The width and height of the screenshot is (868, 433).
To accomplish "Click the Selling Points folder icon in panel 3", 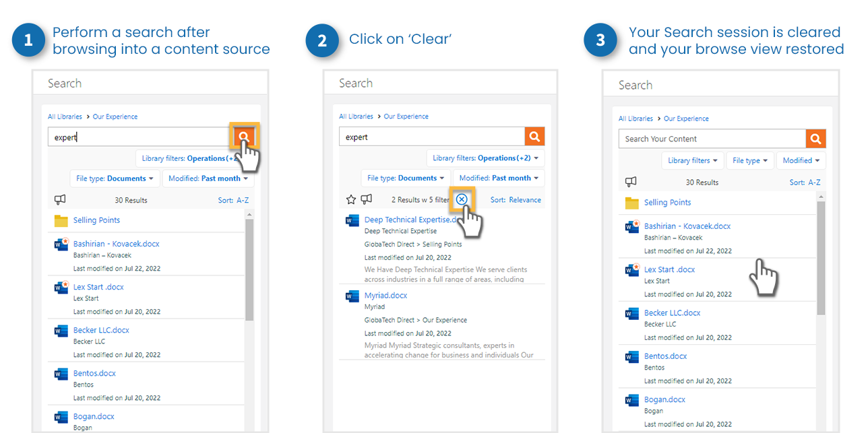I will coord(631,203).
